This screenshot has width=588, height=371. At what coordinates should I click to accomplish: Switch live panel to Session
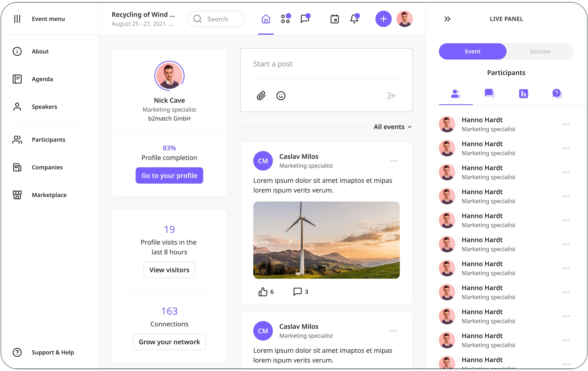coord(540,51)
